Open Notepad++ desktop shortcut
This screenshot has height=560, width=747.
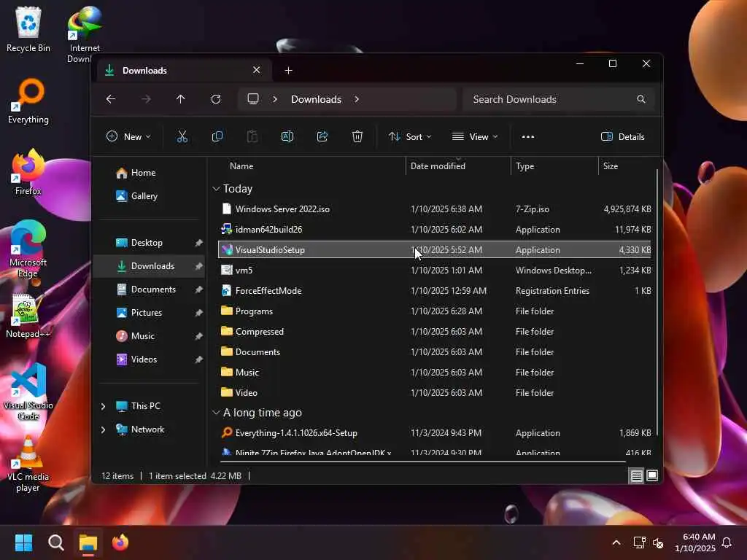tap(28, 316)
